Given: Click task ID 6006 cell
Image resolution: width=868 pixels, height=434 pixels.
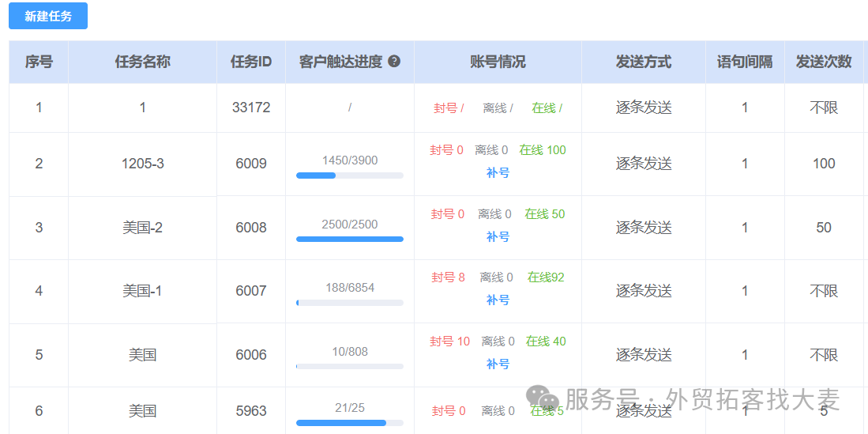Looking at the screenshot, I should coord(251,355).
